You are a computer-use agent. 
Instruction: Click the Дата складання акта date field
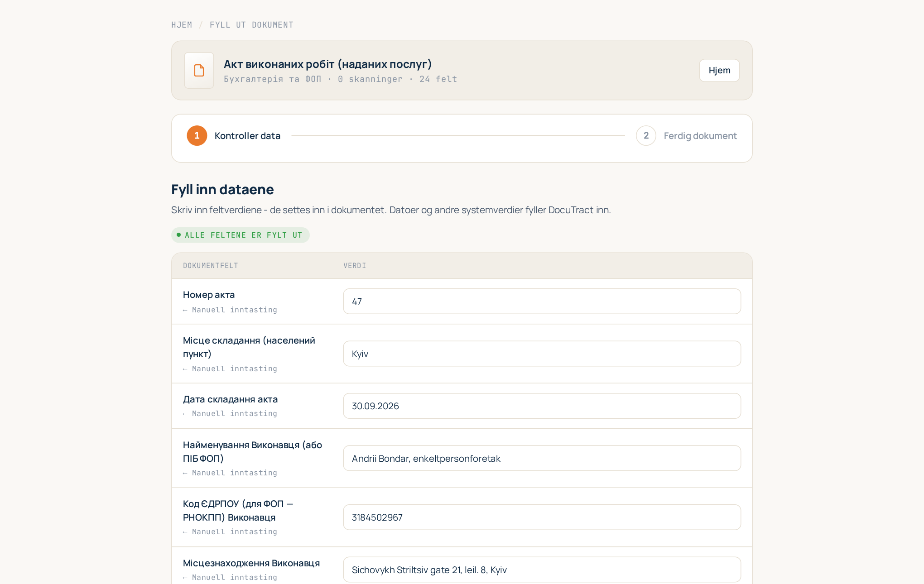click(542, 406)
